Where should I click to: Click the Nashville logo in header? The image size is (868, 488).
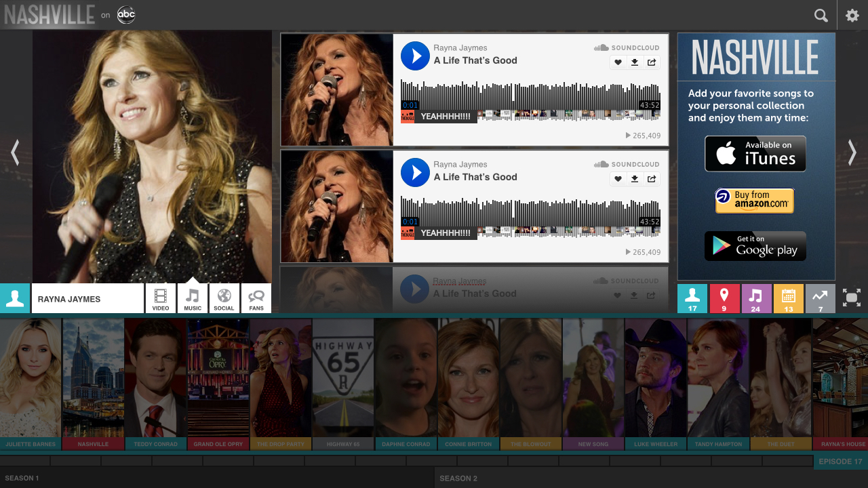click(x=50, y=15)
